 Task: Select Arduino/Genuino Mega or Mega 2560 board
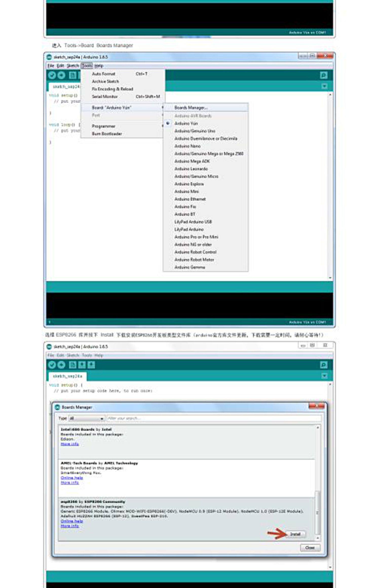click(x=209, y=154)
